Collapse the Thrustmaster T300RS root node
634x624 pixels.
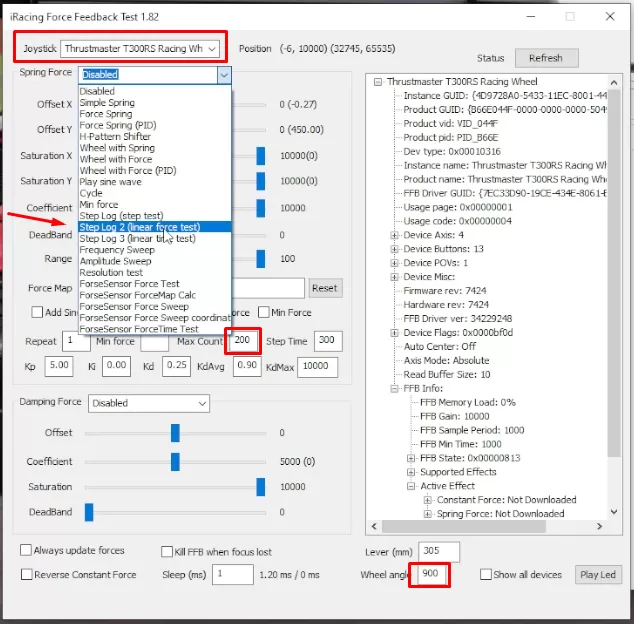click(378, 82)
